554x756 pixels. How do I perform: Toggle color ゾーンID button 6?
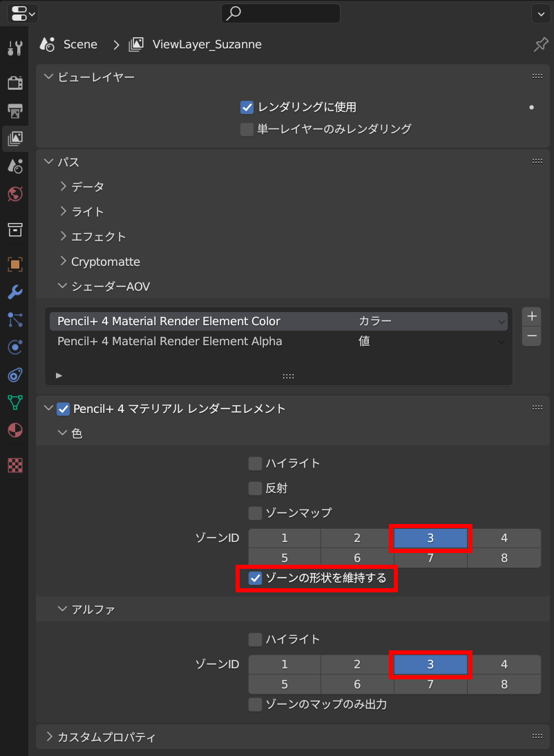pos(357,559)
